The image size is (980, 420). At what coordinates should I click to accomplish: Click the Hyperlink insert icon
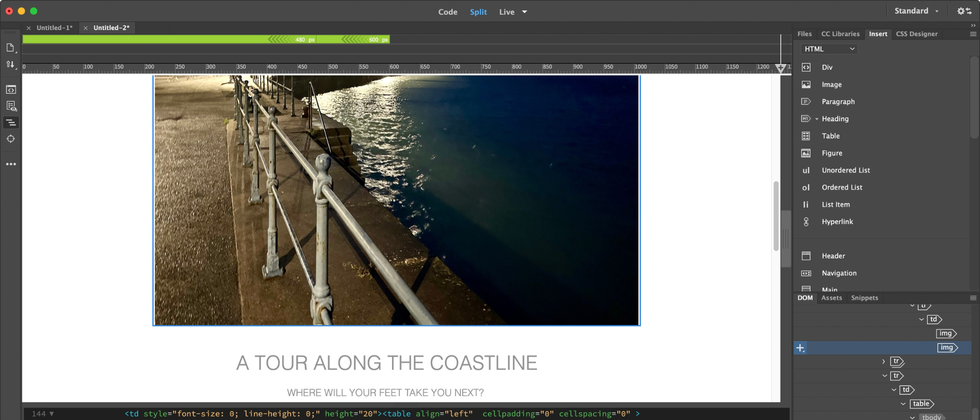(806, 222)
